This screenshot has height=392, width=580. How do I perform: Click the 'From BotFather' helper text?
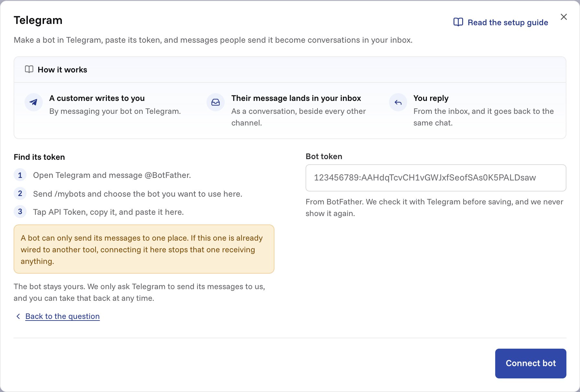click(434, 208)
